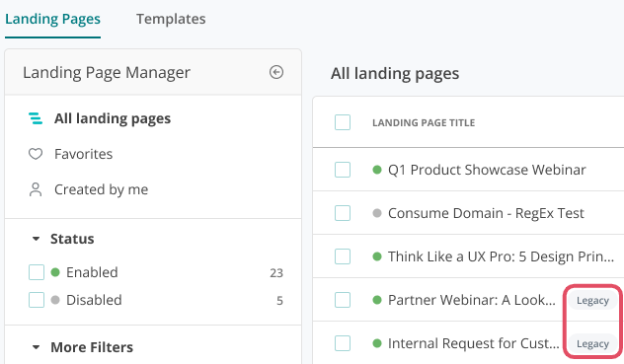Click the Disabled count 5

(x=279, y=300)
